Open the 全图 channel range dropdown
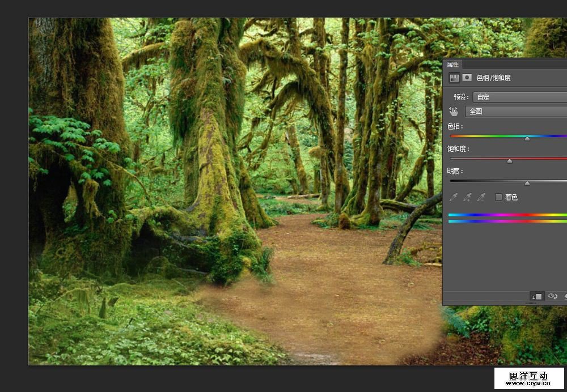 [515, 112]
